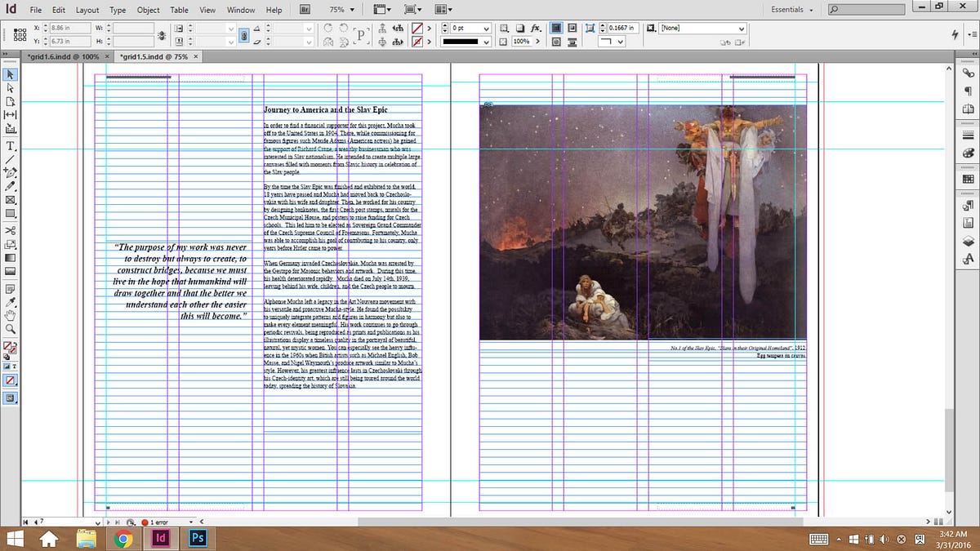Switch to the grid1.6.indd tab
Viewport: 980px width, 551px height.
65,57
